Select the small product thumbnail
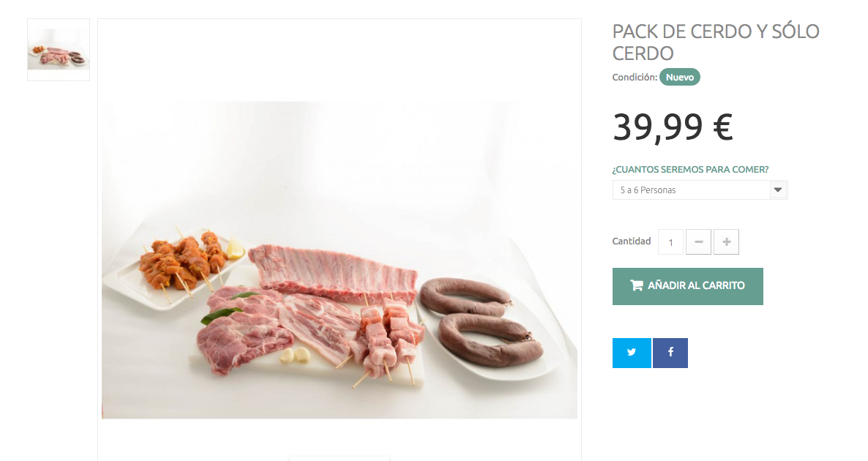This screenshot has height=461, width=868. (x=59, y=50)
